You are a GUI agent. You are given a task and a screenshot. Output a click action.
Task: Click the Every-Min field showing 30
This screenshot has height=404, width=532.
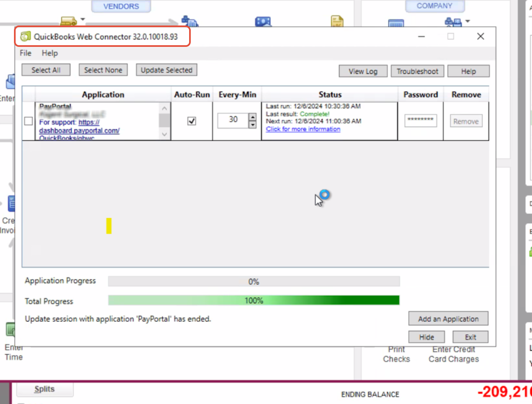tap(233, 120)
